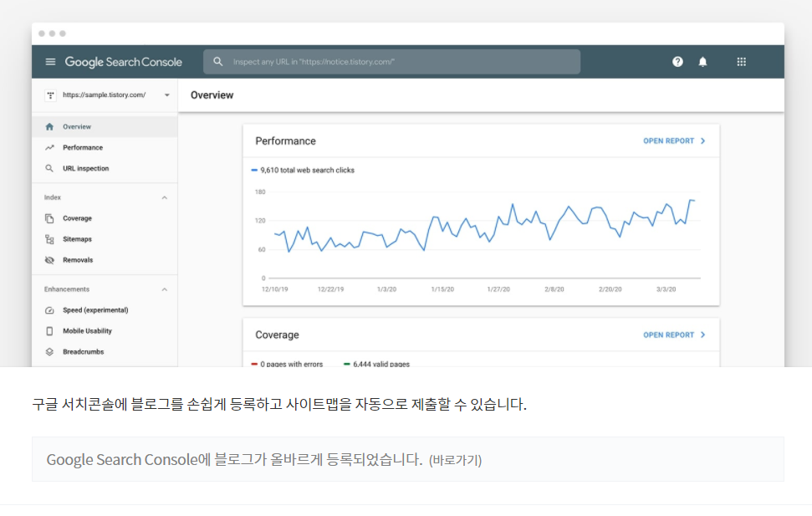Click the (바로가기) shortcut link

coord(455,460)
